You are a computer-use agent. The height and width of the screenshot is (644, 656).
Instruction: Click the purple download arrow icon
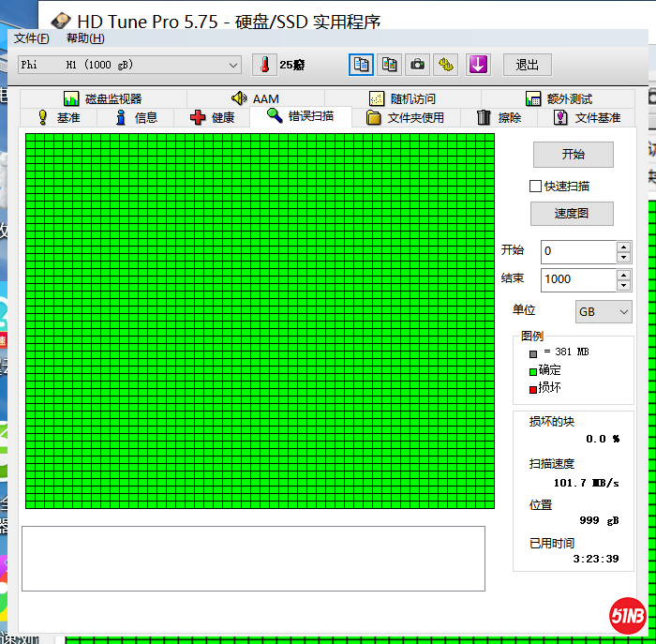pyautogui.click(x=478, y=65)
